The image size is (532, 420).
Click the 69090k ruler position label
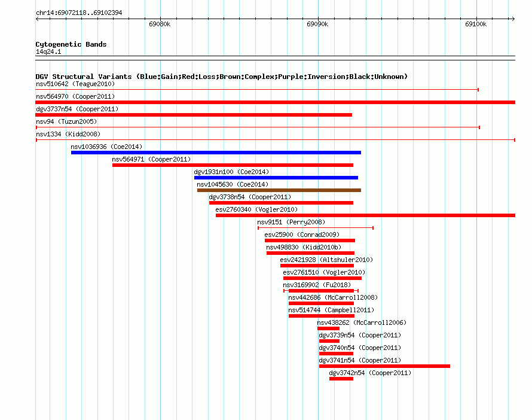click(317, 24)
